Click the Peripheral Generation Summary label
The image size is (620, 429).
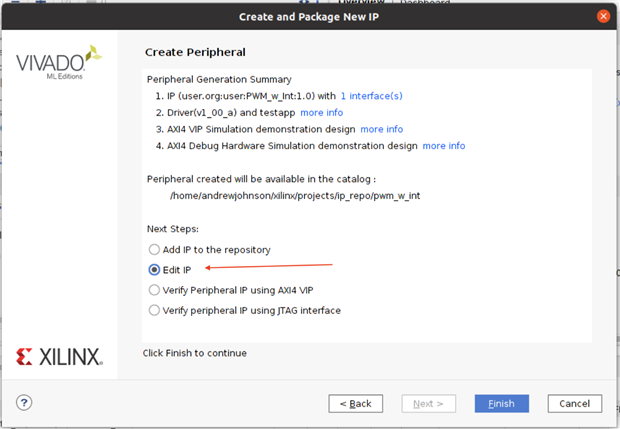click(219, 79)
